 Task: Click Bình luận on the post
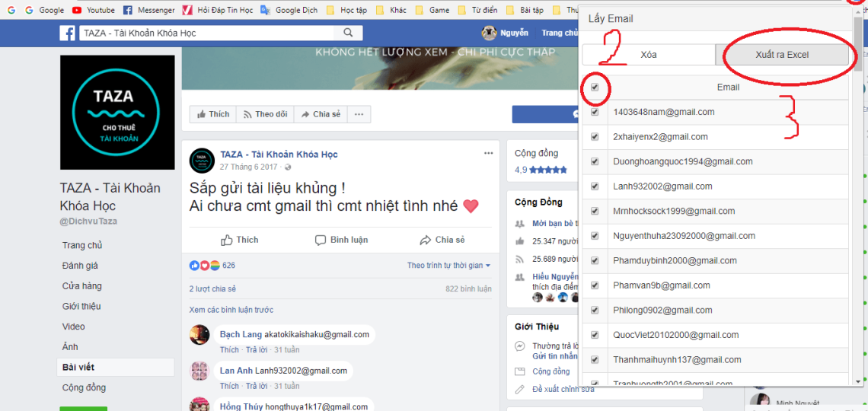coord(342,240)
